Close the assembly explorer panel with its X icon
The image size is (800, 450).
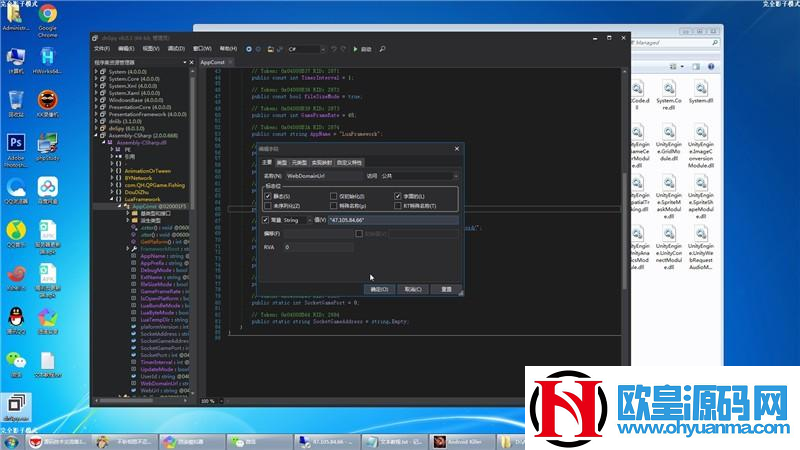click(192, 62)
